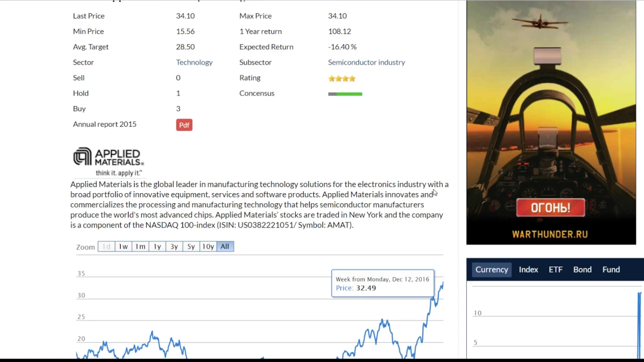Click the Min Price value 15.56

pos(185,31)
